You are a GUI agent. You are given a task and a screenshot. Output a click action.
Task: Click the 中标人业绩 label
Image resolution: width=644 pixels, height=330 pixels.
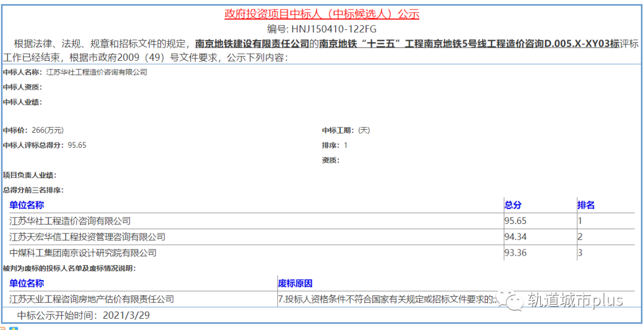pyautogui.click(x=22, y=102)
